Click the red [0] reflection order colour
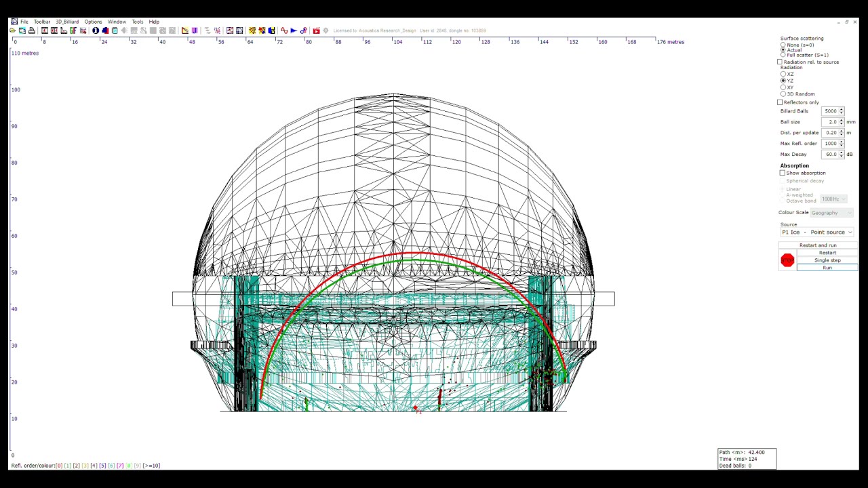The image size is (868, 488). click(59, 466)
